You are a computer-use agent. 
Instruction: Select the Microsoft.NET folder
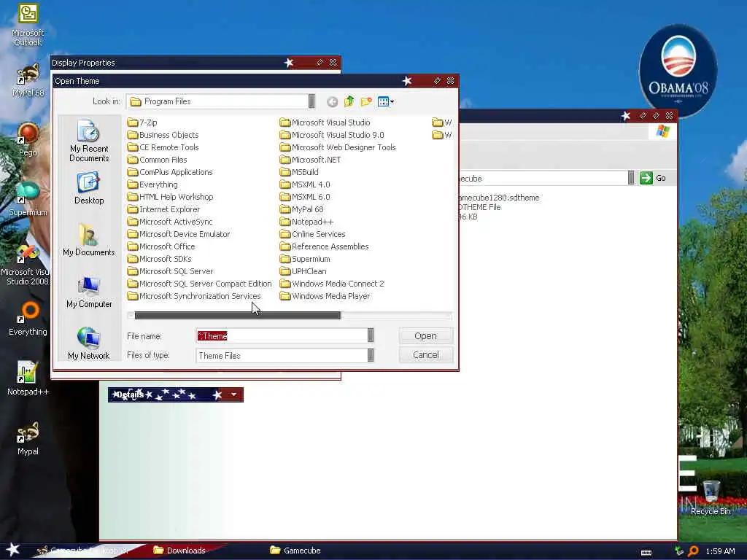coord(311,160)
